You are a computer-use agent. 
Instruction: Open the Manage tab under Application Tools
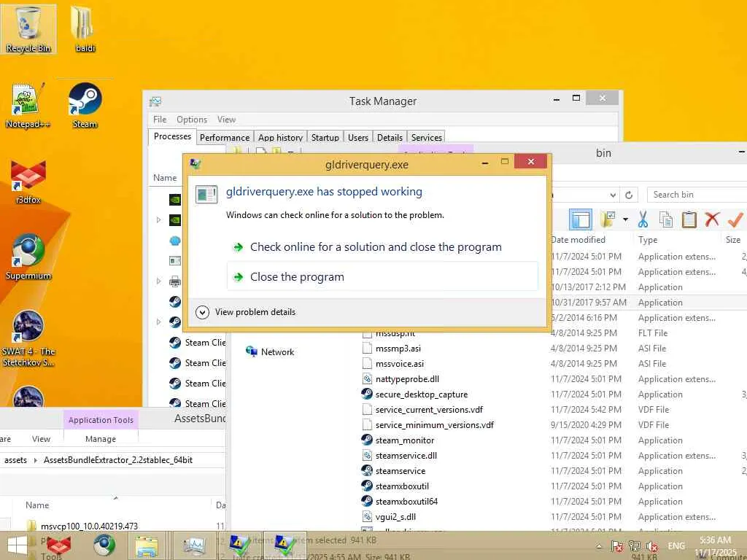100,439
